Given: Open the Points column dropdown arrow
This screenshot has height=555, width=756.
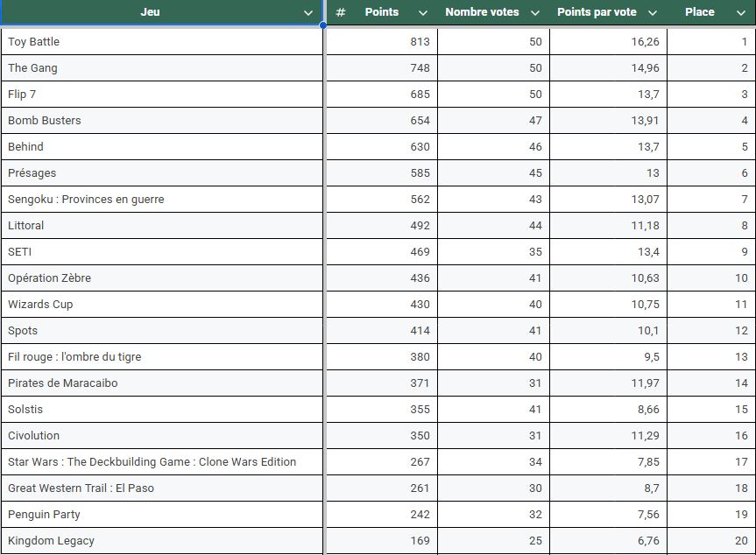Looking at the screenshot, I should click(423, 13).
